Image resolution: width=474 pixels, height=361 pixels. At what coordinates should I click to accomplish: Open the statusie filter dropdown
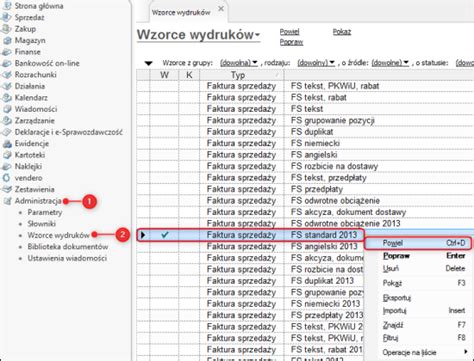465,63
